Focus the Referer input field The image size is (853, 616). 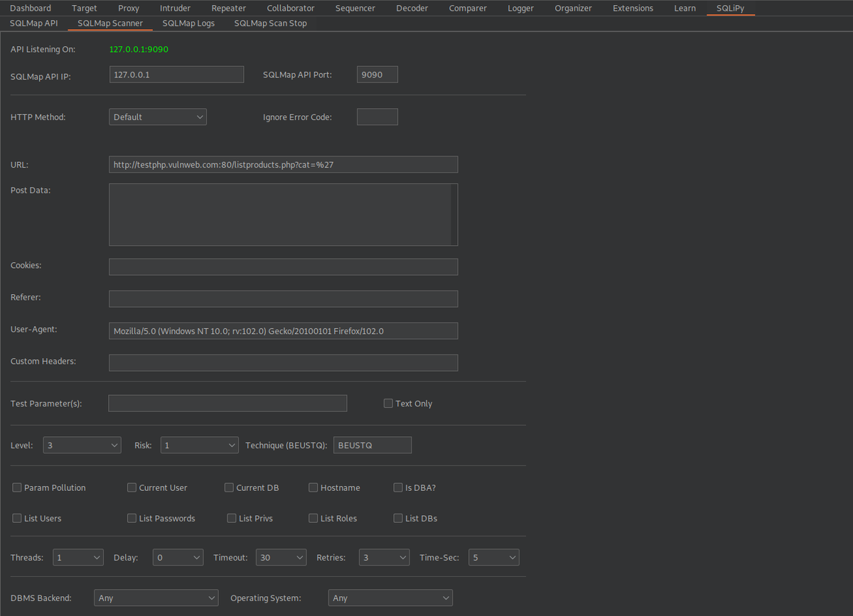[x=283, y=299]
